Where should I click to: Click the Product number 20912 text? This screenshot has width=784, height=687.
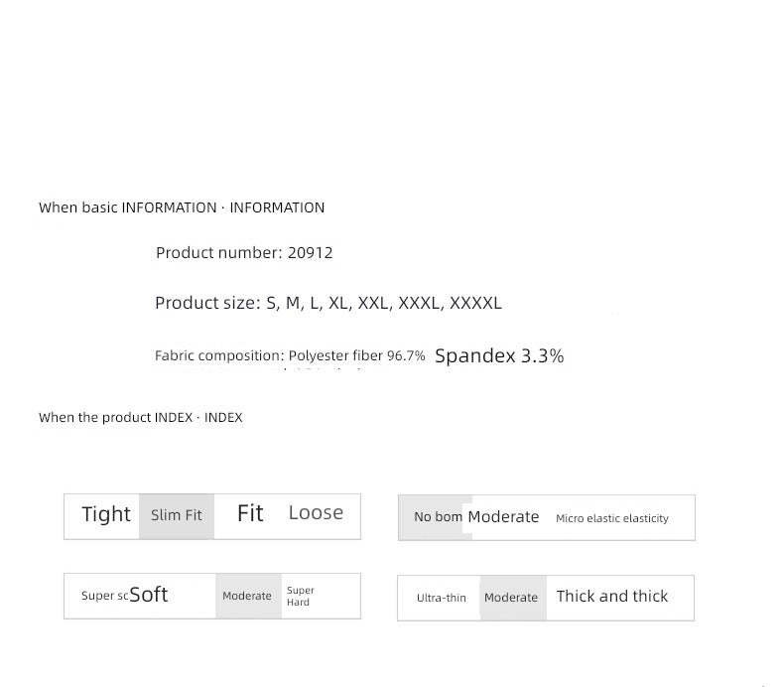[x=244, y=253]
